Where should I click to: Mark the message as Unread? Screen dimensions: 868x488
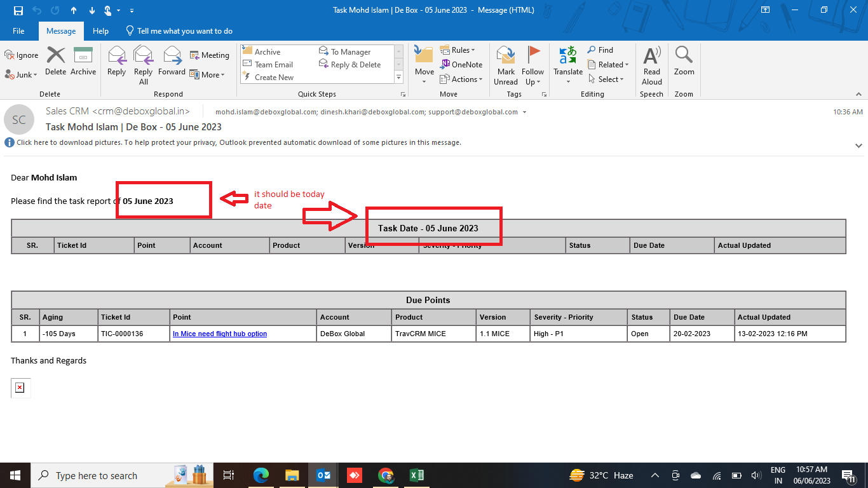pos(506,65)
